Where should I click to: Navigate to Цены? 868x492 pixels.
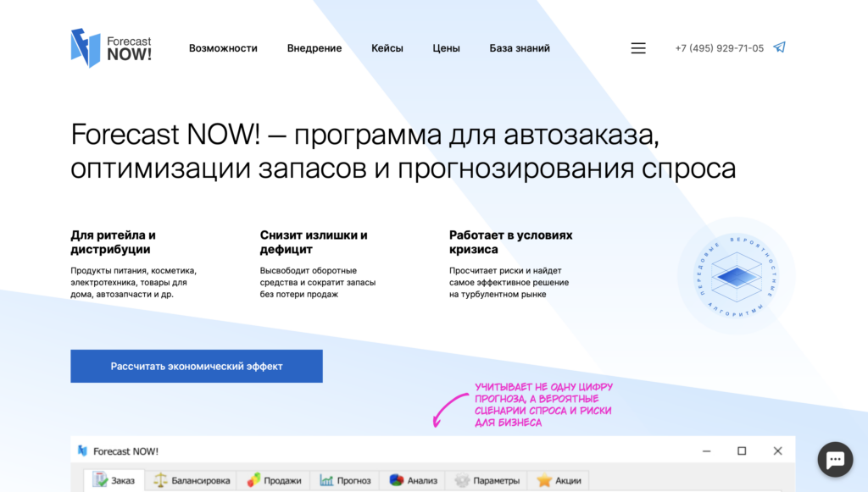coord(446,48)
